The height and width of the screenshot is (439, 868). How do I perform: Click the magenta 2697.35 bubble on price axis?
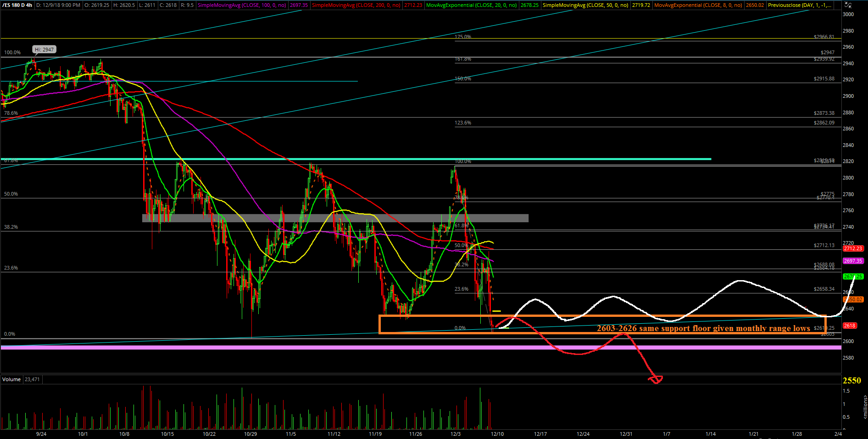pyautogui.click(x=853, y=261)
